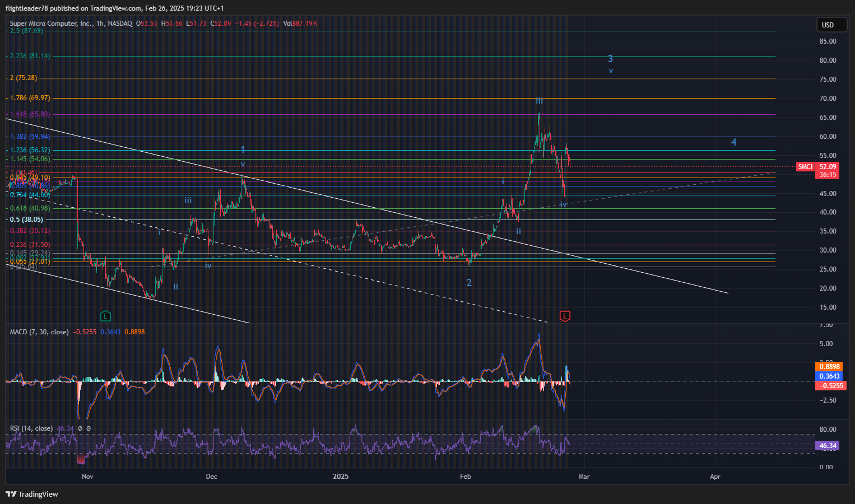This screenshot has height=504, width=855.
Task: Click the wave 2 label below February low
Action: coord(469,283)
